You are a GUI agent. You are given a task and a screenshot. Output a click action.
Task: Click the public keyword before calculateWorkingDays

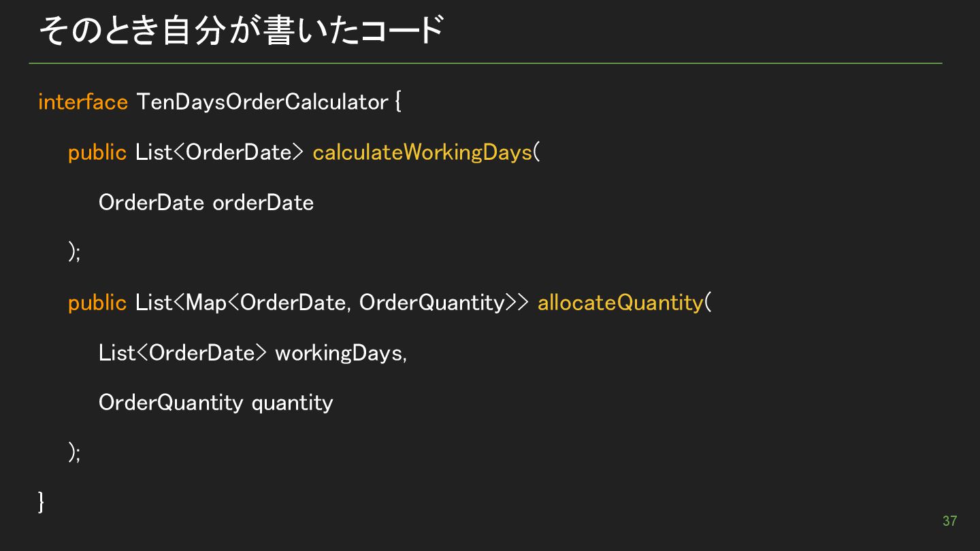click(x=97, y=152)
